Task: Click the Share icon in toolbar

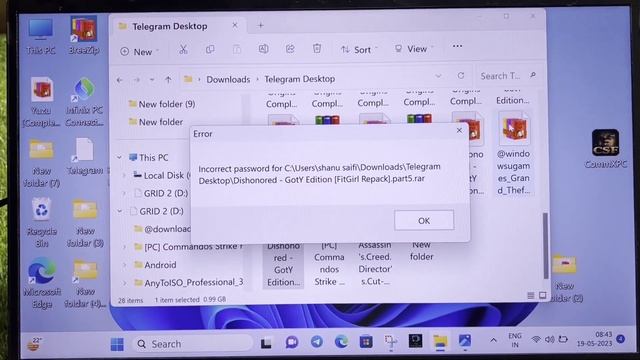Action: [x=290, y=49]
